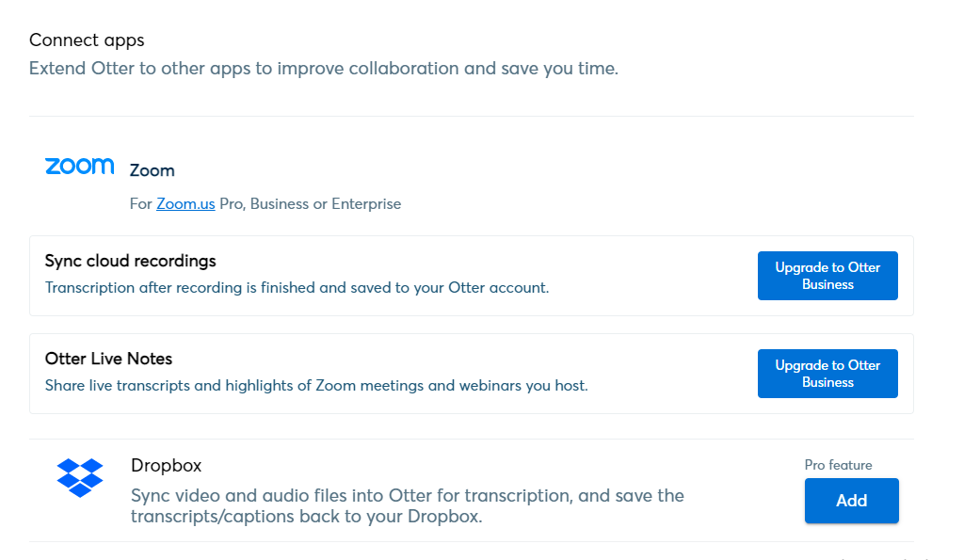Click 'Pro, Business or Enterprise' plan text
Viewport: 980px width, 560px height.
(x=311, y=203)
